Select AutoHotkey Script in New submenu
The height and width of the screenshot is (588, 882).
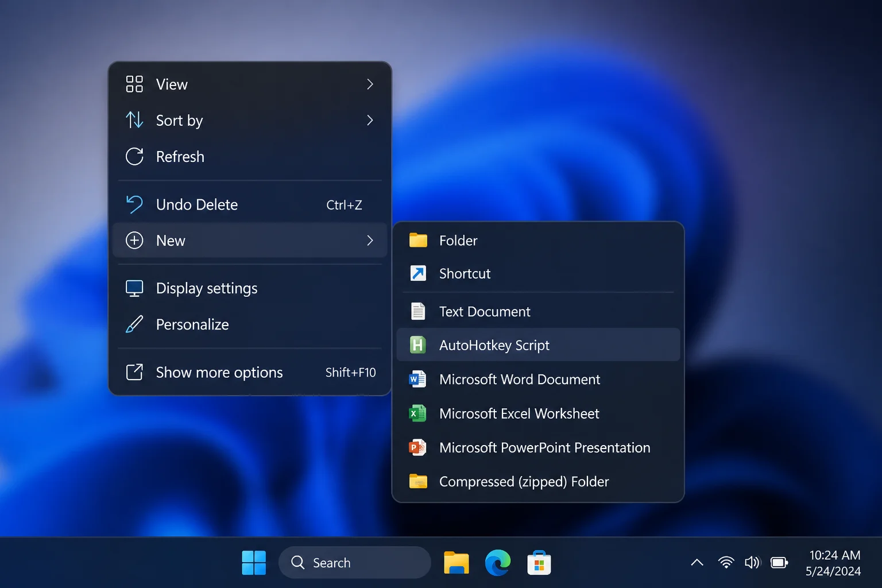[x=538, y=345]
